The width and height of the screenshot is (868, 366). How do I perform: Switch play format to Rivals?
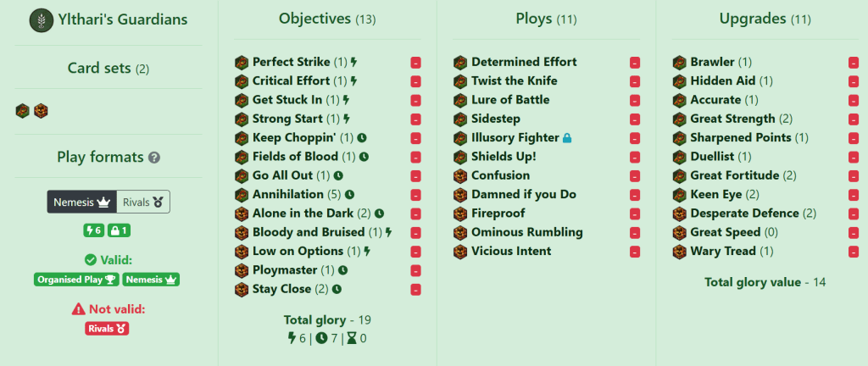point(143,202)
